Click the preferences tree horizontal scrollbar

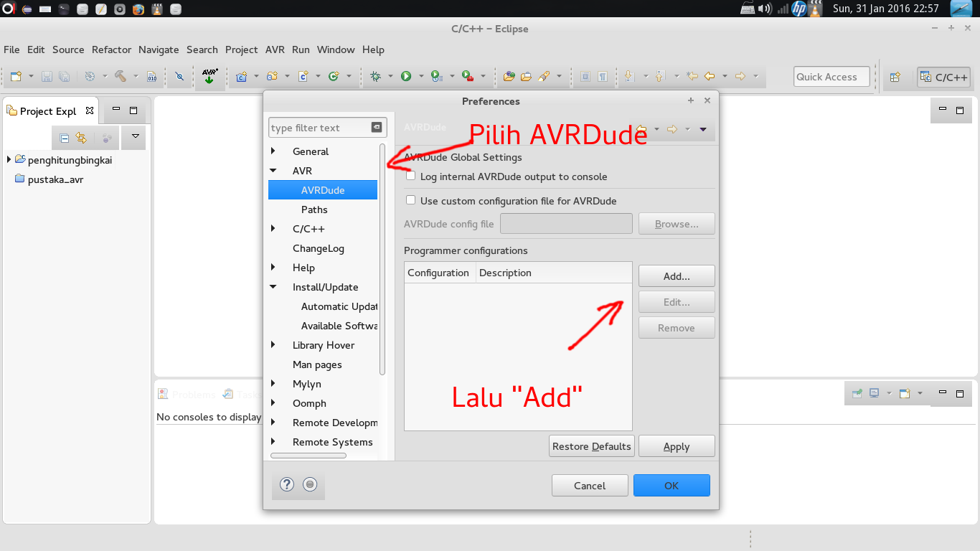[308, 456]
